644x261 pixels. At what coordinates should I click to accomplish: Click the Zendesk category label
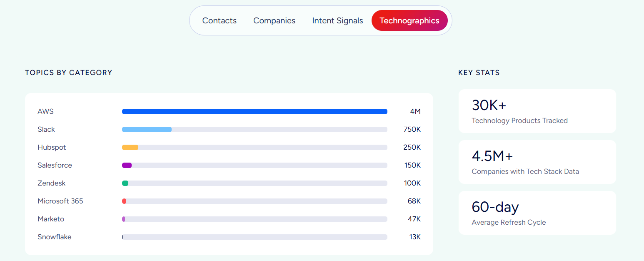[x=52, y=183]
